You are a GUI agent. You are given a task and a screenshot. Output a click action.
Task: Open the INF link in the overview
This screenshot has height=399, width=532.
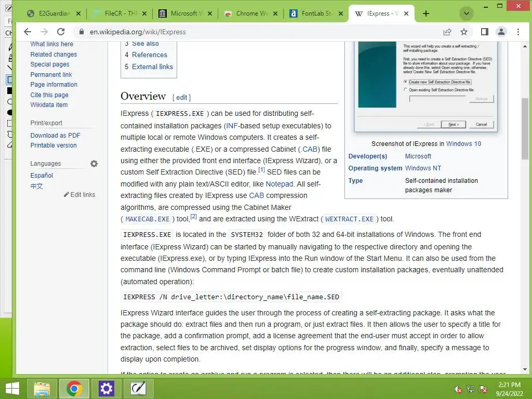[x=232, y=126]
